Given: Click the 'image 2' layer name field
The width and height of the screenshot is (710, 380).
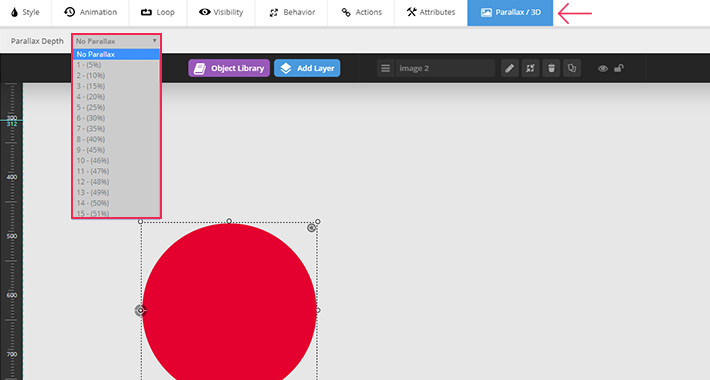Looking at the screenshot, I should [x=445, y=68].
